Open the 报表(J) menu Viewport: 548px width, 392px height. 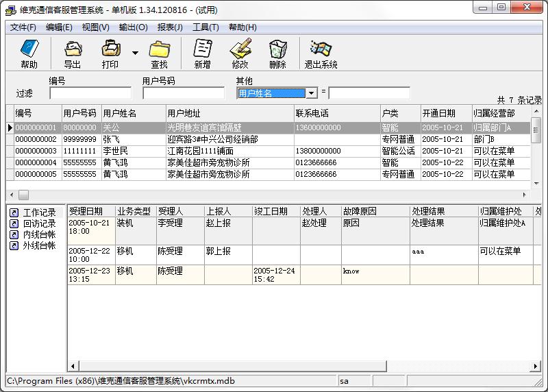tap(170, 27)
